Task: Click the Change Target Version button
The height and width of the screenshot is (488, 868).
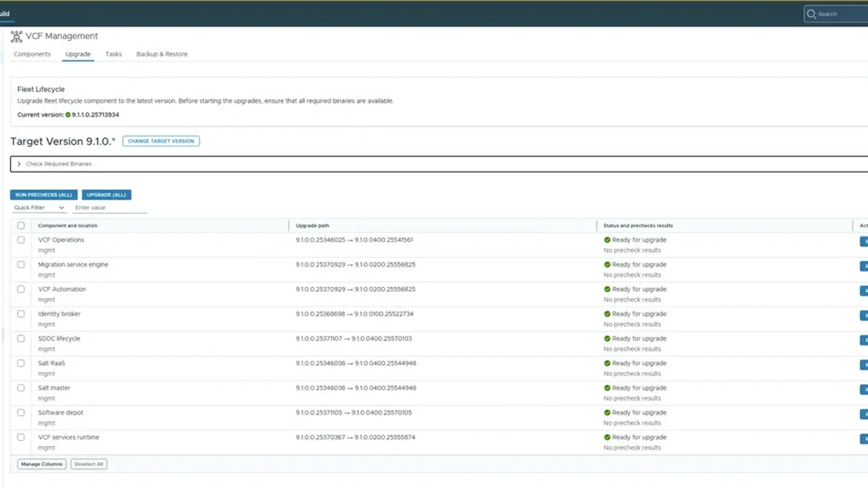Action: point(161,141)
